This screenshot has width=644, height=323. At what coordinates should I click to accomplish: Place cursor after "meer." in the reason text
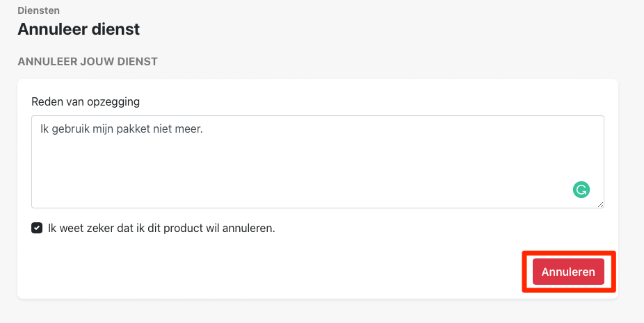pos(202,129)
